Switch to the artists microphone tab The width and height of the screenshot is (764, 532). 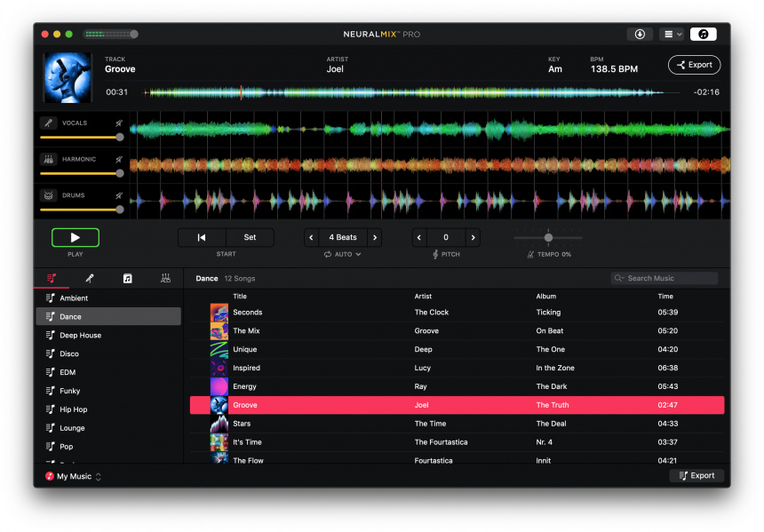tap(90, 278)
